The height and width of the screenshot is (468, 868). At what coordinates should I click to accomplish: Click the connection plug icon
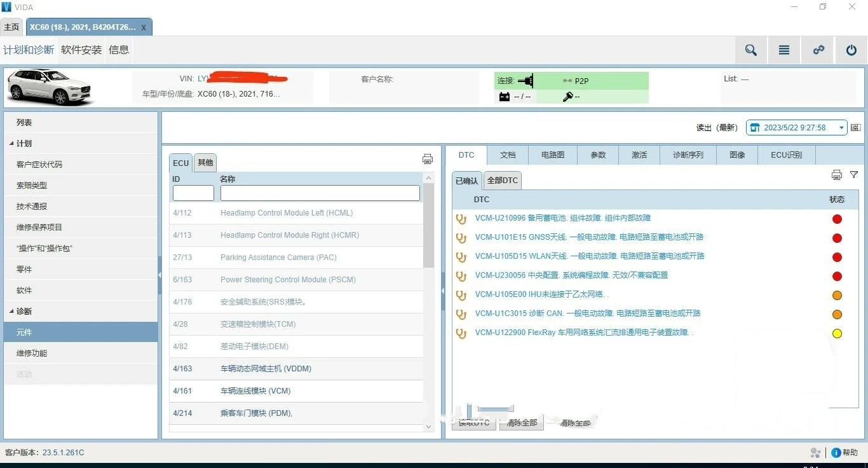pos(526,81)
